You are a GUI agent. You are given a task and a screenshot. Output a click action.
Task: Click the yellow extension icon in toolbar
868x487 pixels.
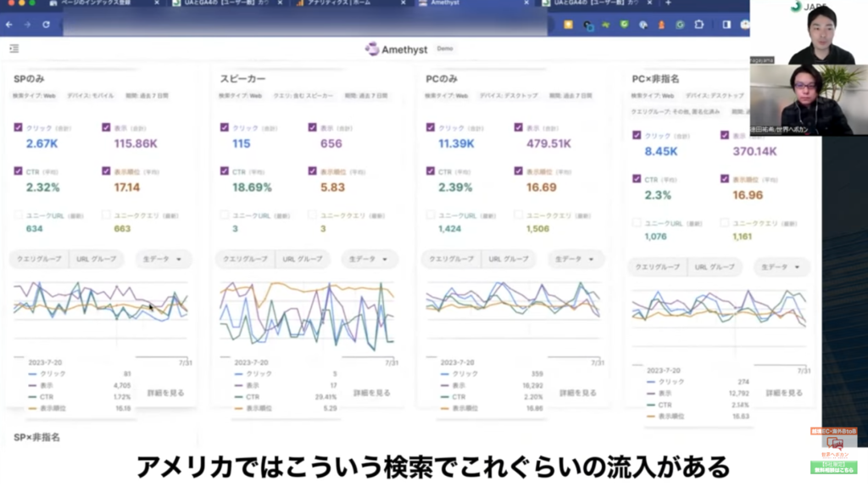(569, 25)
